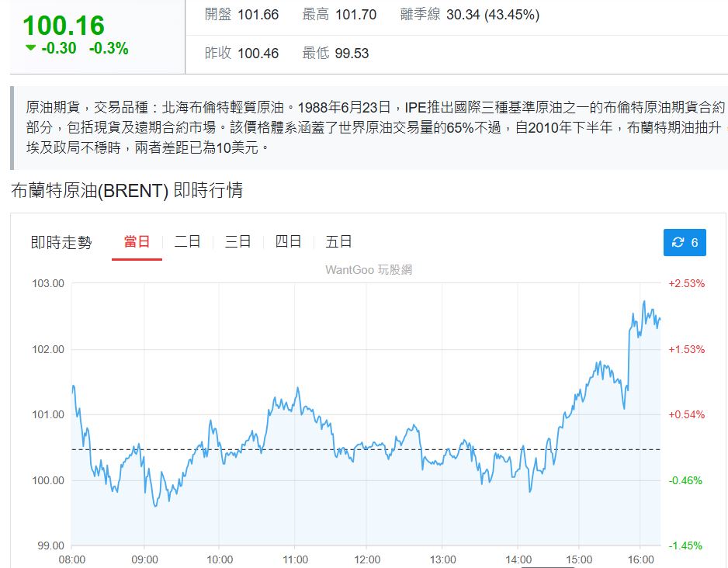Click the 12:00 time axis label
Screen dimensions: 728x568
point(367,559)
